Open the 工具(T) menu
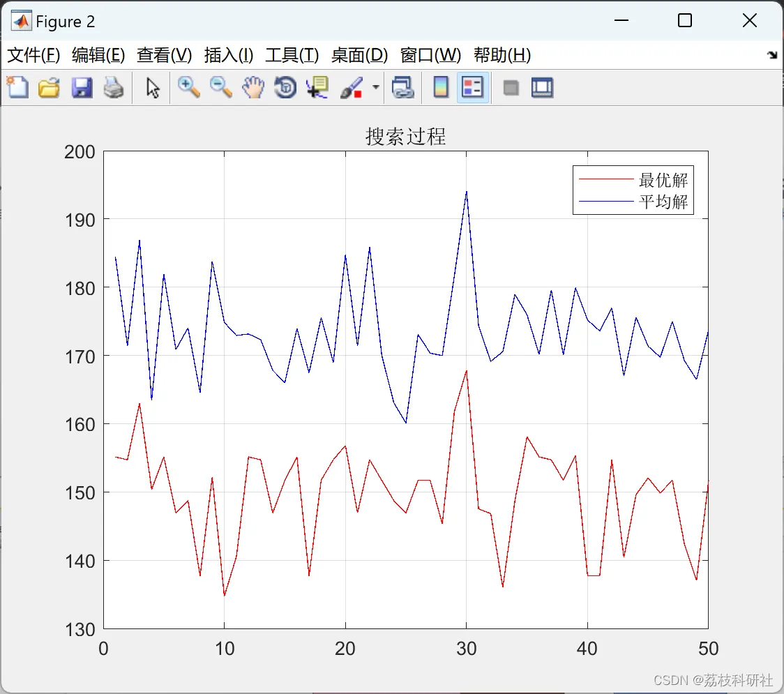 point(292,55)
